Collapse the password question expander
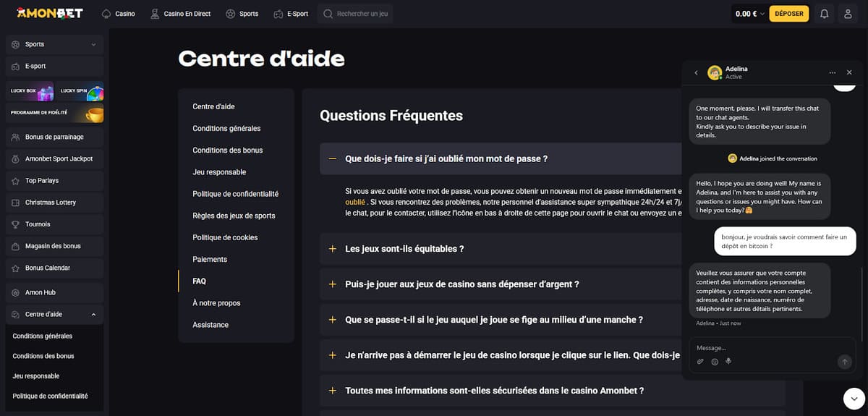 (333, 158)
